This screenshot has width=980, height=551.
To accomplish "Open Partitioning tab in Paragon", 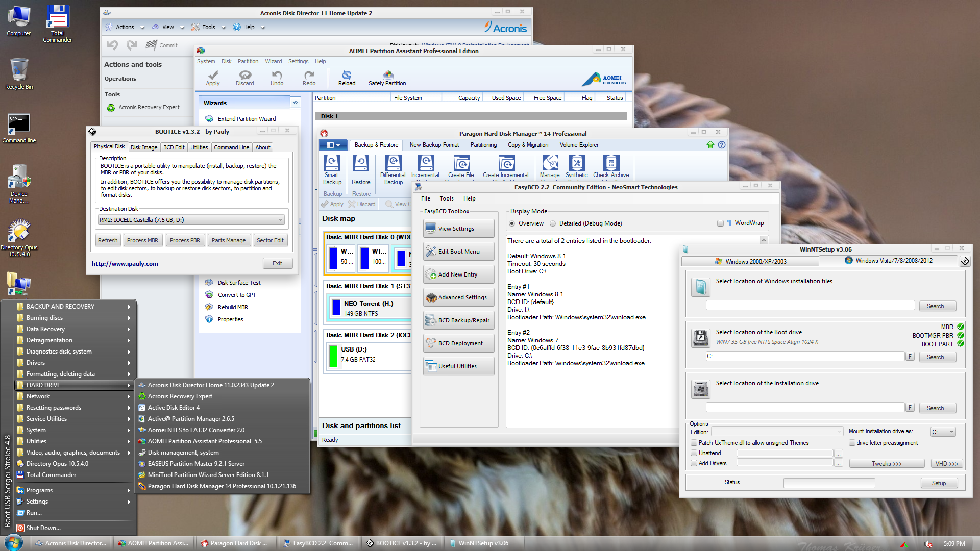I will 483,145.
